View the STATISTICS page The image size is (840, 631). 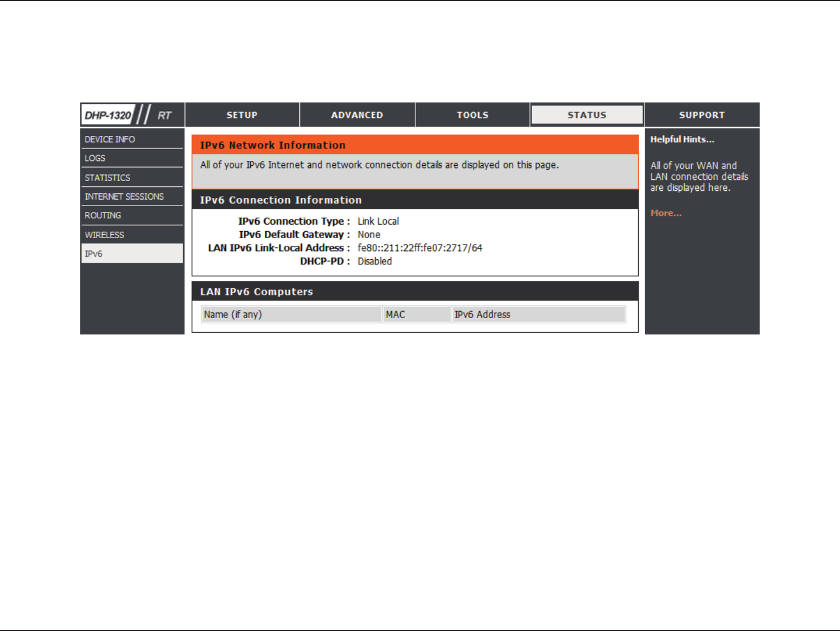132,177
